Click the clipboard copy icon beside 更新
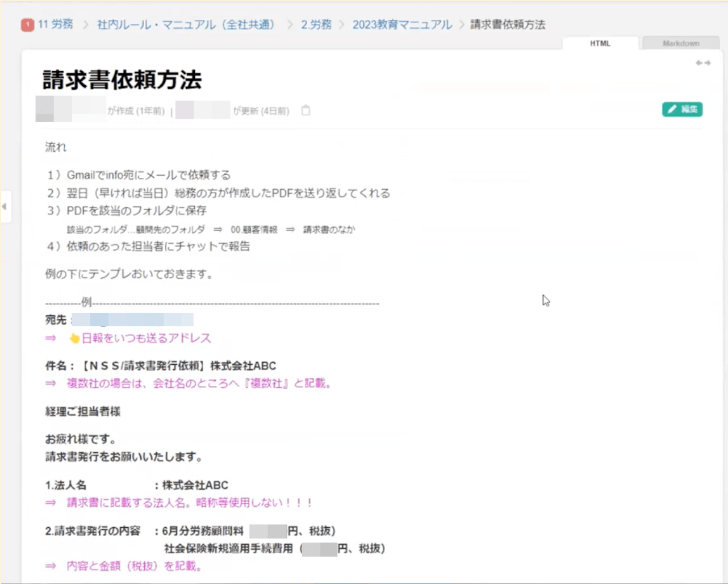 point(306,110)
